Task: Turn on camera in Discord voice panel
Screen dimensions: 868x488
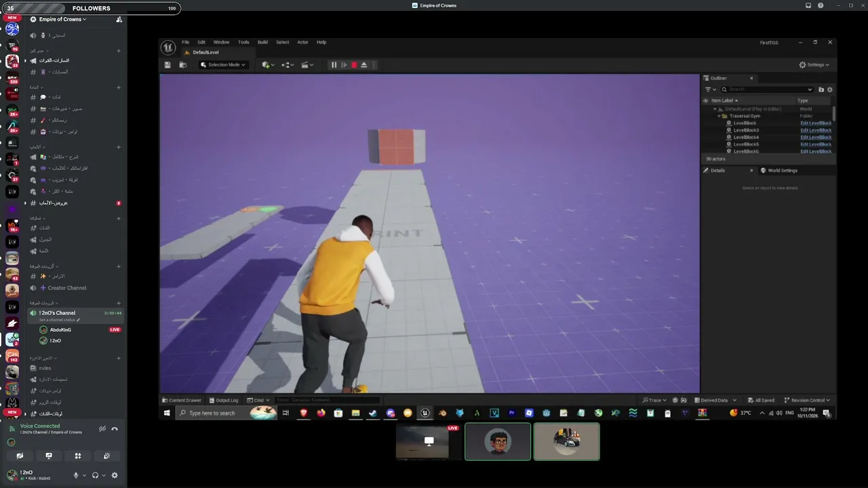Action: [x=20, y=456]
